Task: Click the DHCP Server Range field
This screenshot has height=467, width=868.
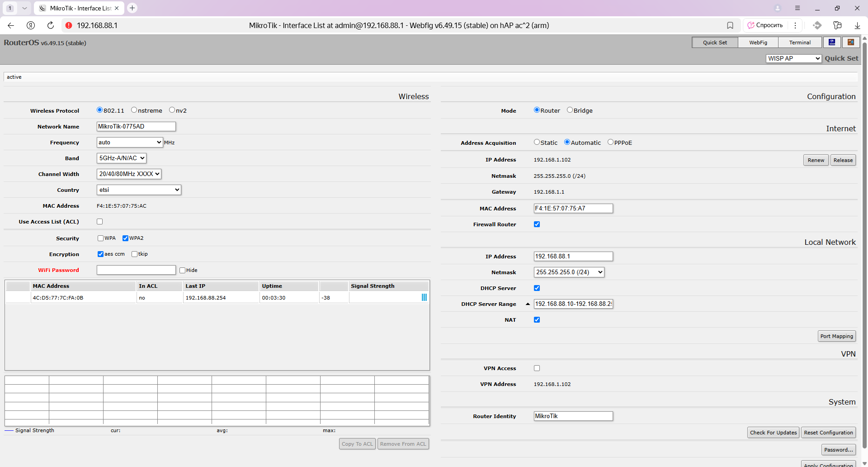Action: coord(573,304)
